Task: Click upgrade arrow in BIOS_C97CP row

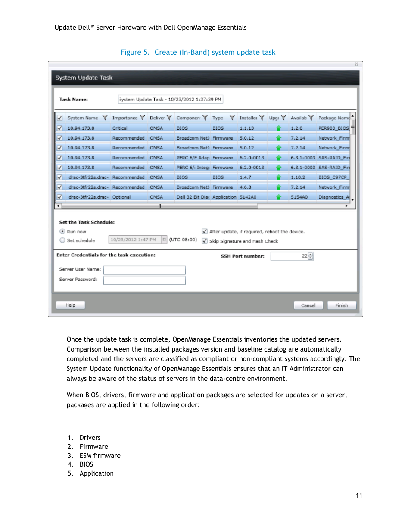Action: tap(279, 177)
